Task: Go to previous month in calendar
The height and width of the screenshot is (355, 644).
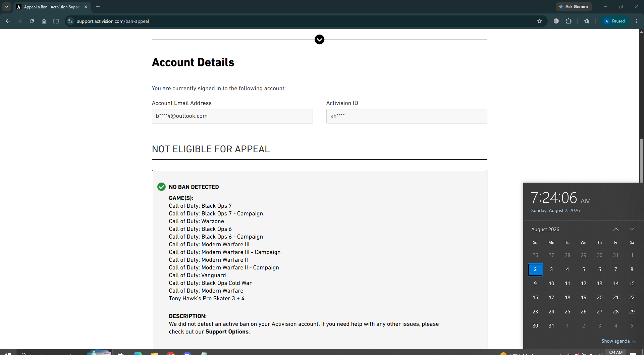Action: [x=616, y=229]
